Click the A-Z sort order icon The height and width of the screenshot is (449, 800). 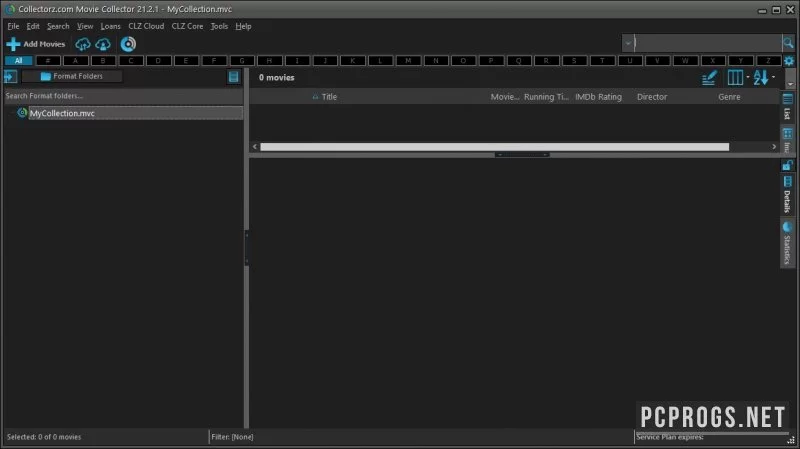coord(761,78)
